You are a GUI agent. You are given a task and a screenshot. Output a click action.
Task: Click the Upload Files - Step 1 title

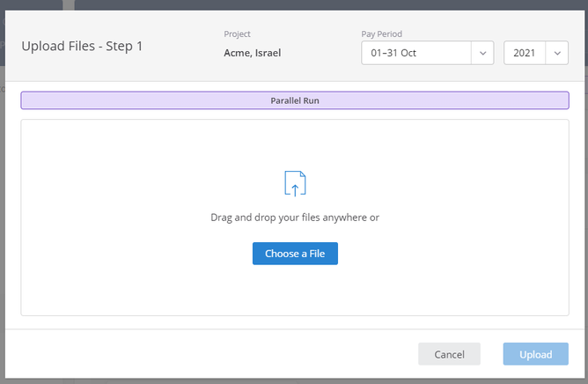coord(82,46)
